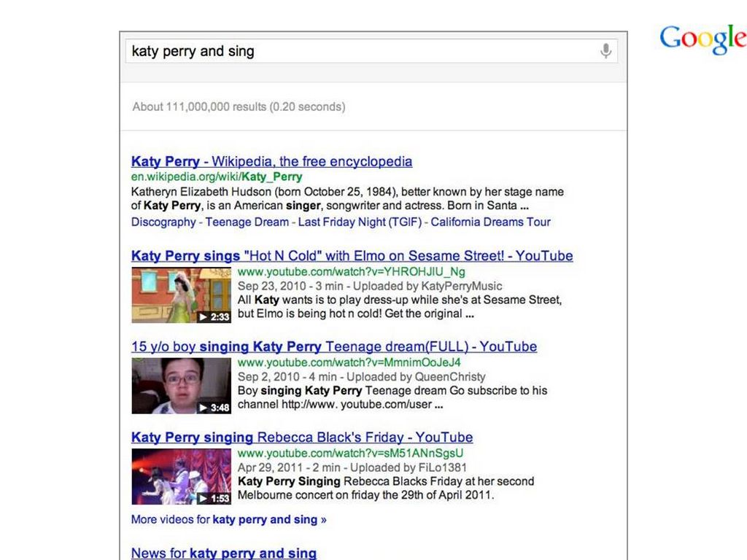Open '15 y/o boy singing Katy Perry' result

(x=334, y=346)
